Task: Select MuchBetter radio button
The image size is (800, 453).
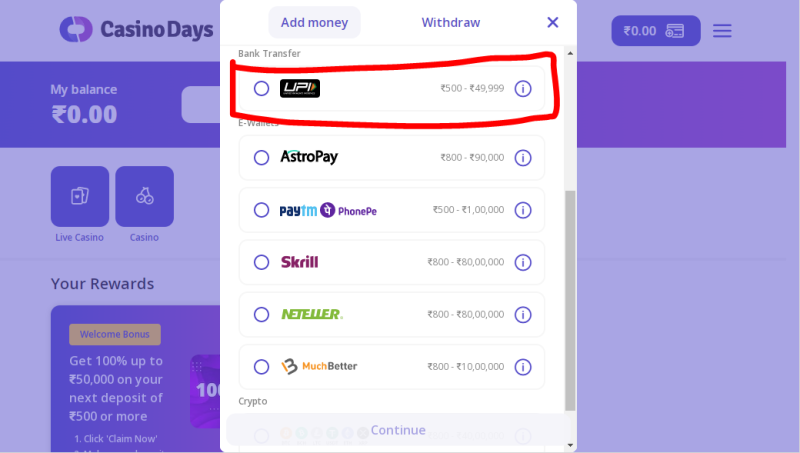Action: [261, 367]
